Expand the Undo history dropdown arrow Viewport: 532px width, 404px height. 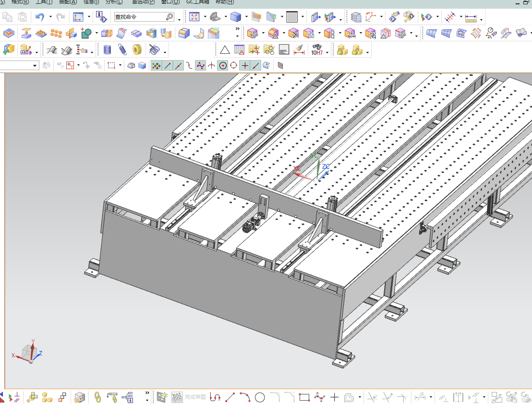50,17
